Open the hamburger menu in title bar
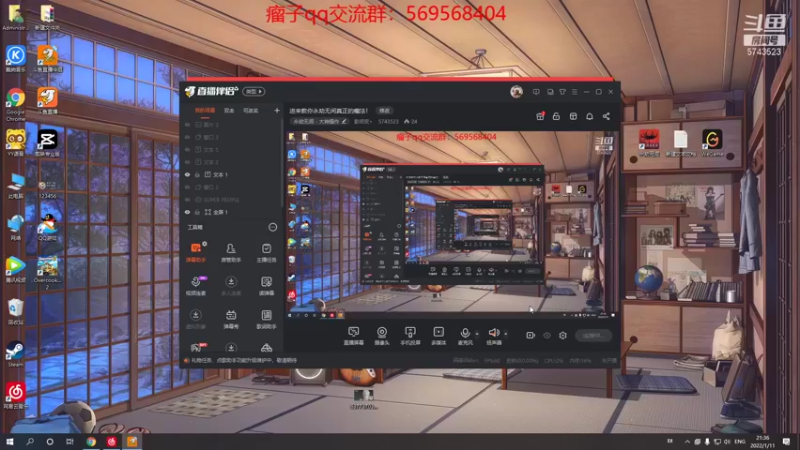Image resolution: width=800 pixels, height=450 pixels. (x=574, y=92)
